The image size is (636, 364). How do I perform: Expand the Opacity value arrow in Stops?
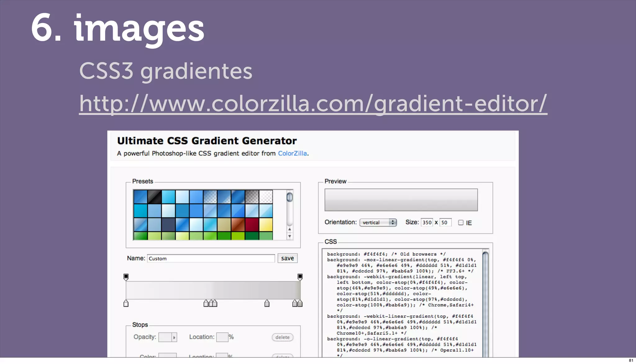coord(174,337)
